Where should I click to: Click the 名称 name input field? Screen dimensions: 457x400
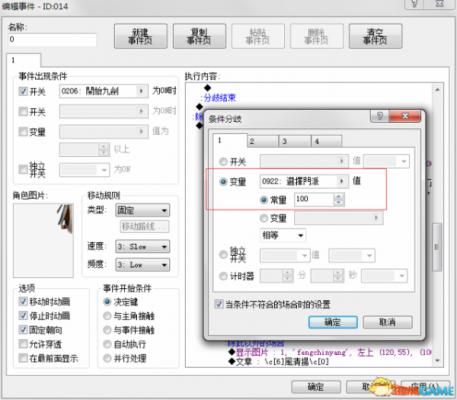(x=52, y=39)
